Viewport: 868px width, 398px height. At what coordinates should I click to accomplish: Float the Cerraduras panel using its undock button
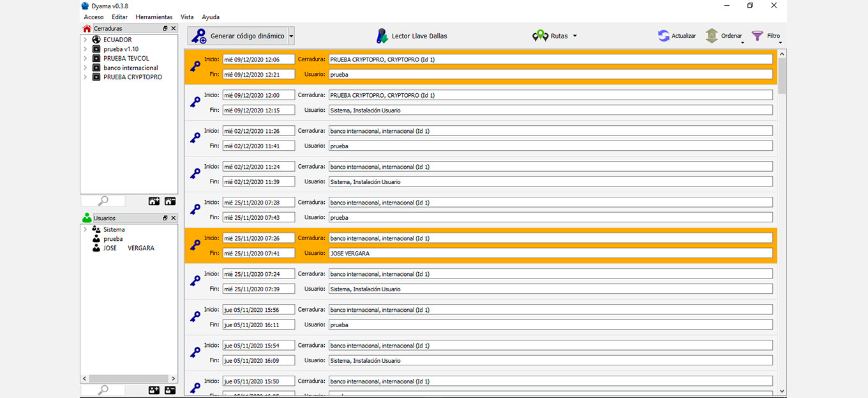(x=165, y=29)
